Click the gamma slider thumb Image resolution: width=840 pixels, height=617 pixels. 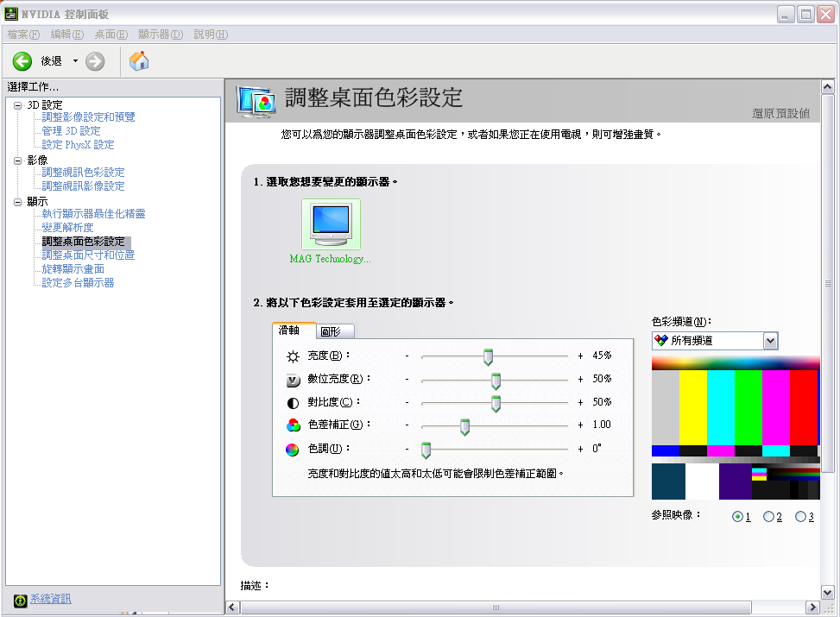(465, 427)
